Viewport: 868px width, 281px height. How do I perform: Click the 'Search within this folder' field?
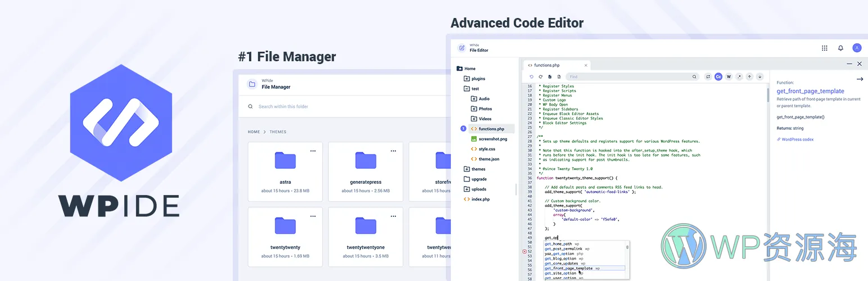(337, 106)
